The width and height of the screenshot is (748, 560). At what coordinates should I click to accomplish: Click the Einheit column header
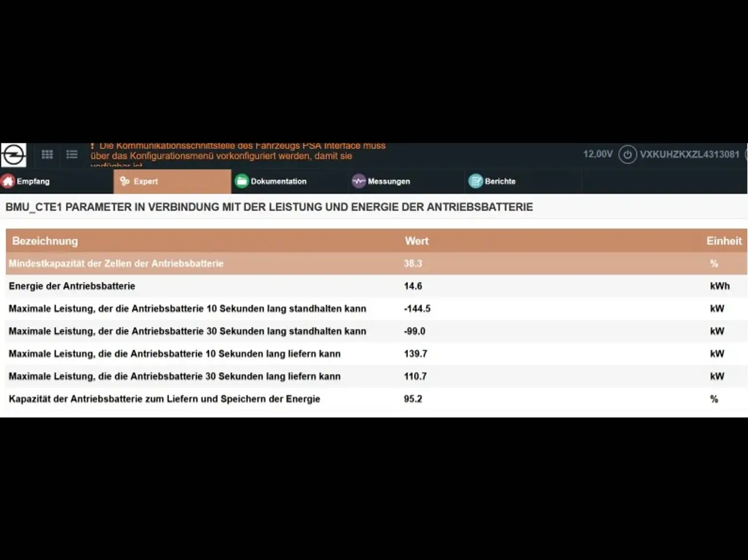tap(723, 241)
